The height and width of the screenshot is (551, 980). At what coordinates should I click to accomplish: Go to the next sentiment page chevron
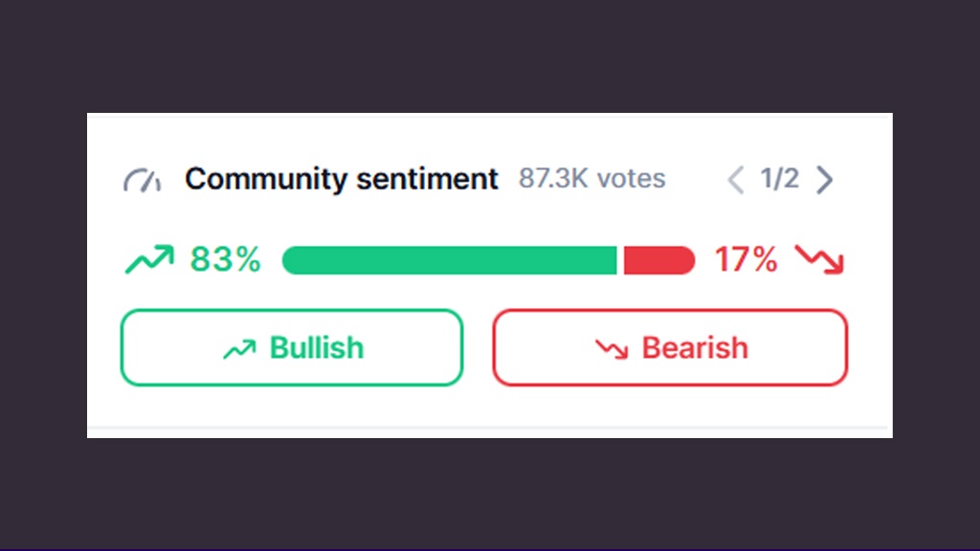pos(824,180)
